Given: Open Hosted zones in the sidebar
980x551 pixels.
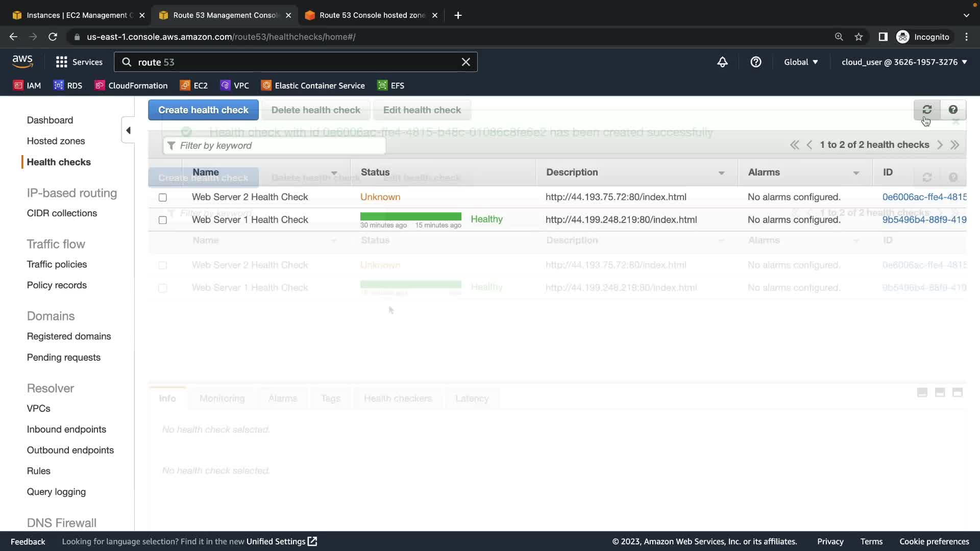Looking at the screenshot, I should click(x=56, y=141).
